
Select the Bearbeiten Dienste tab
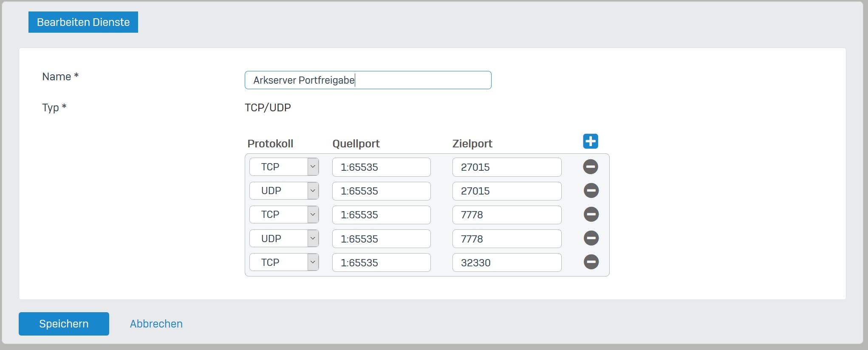point(83,22)
